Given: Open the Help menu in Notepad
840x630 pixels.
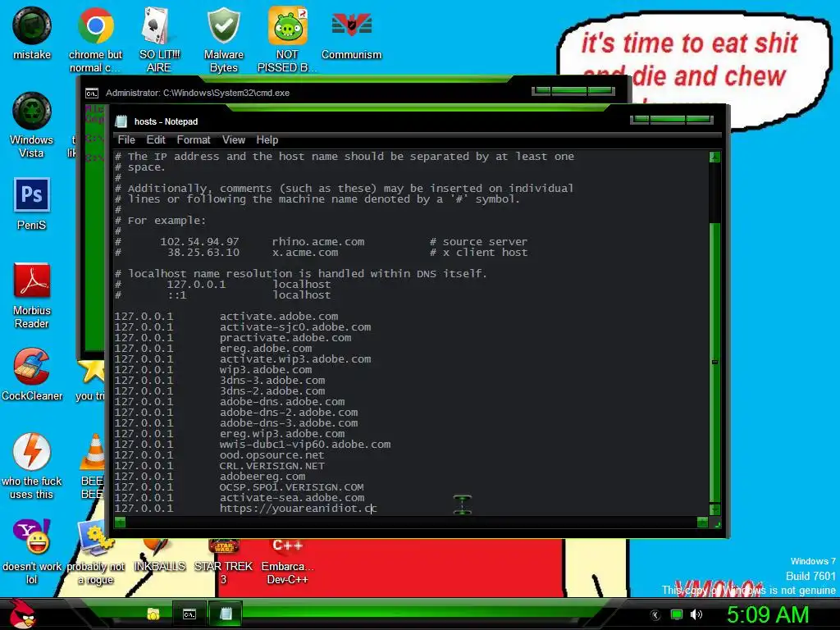Looking at the screenshot, I should (267, 139).
